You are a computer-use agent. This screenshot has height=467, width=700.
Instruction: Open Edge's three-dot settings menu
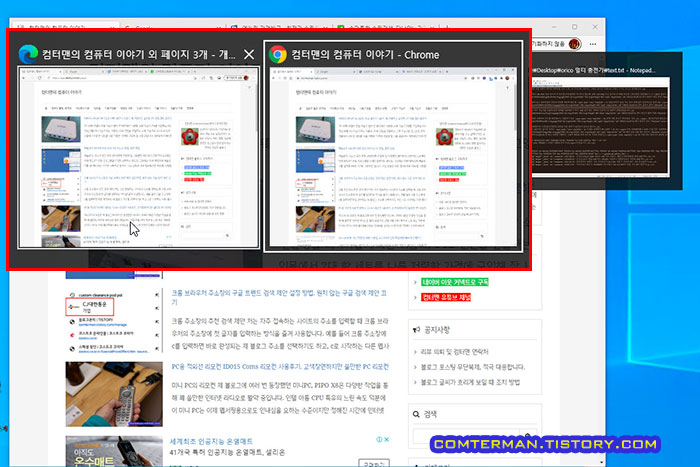coord(593,44)
